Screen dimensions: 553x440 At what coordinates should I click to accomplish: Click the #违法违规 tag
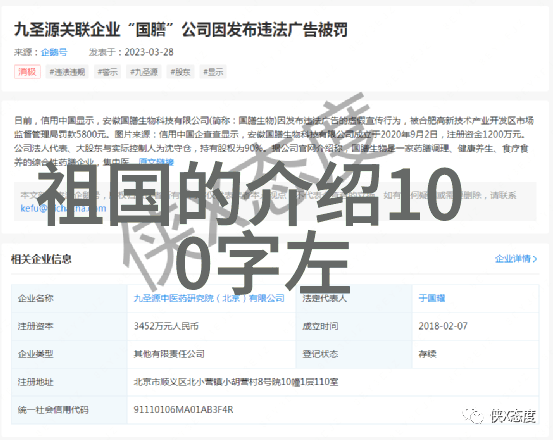click(67, 72)
